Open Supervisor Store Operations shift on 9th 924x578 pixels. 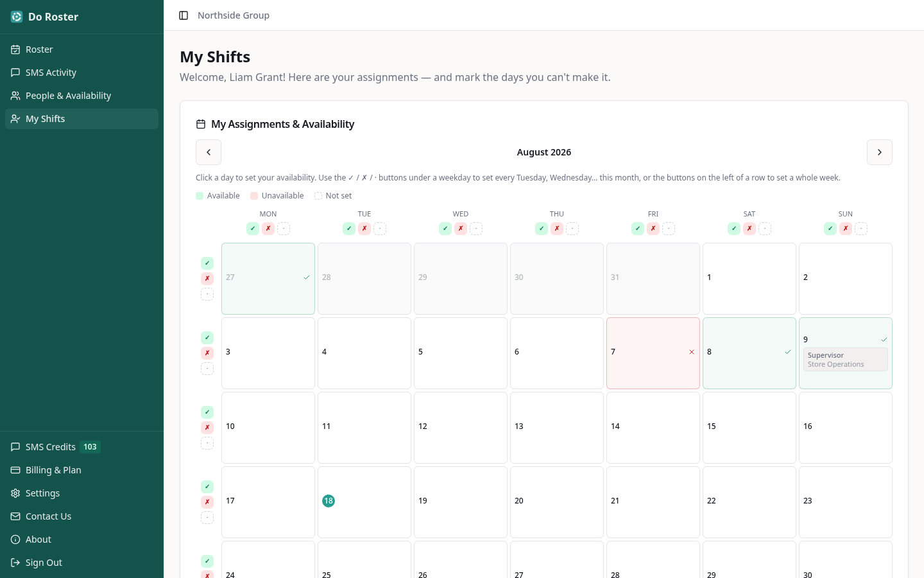pos(846,360)
